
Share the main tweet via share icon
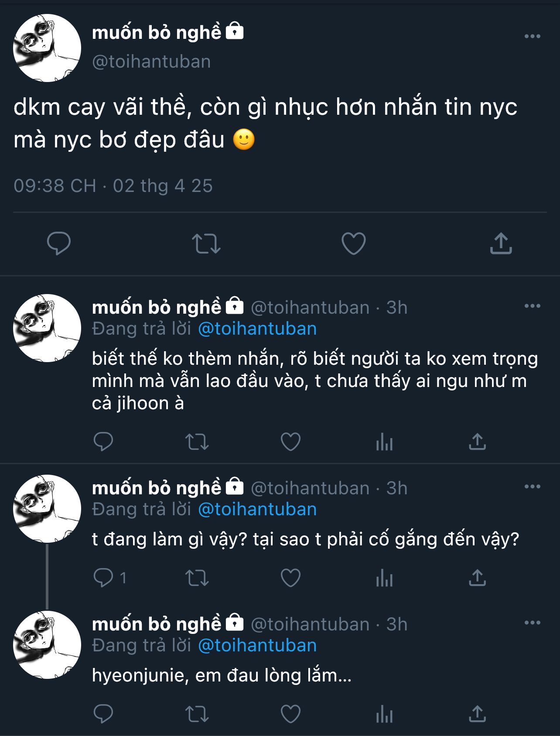[501, 243]
